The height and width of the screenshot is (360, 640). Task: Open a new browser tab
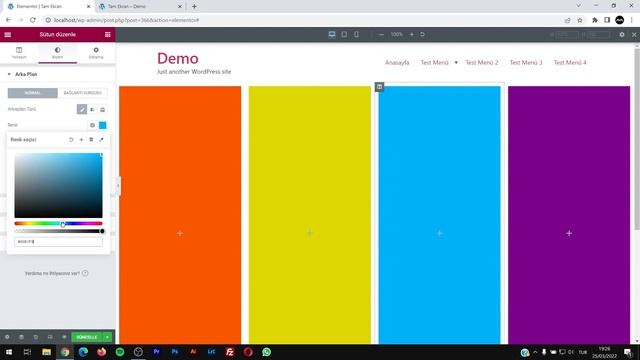194,7
